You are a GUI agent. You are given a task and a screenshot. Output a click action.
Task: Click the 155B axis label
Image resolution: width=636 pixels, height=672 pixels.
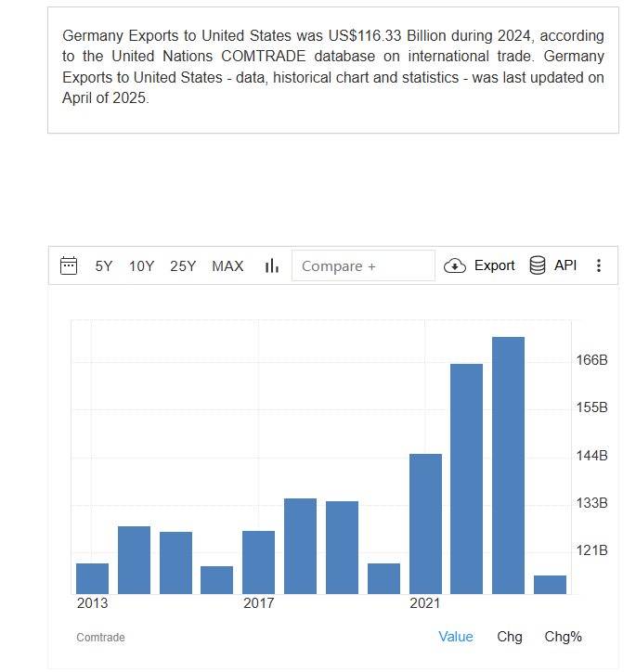pos(591,407)
